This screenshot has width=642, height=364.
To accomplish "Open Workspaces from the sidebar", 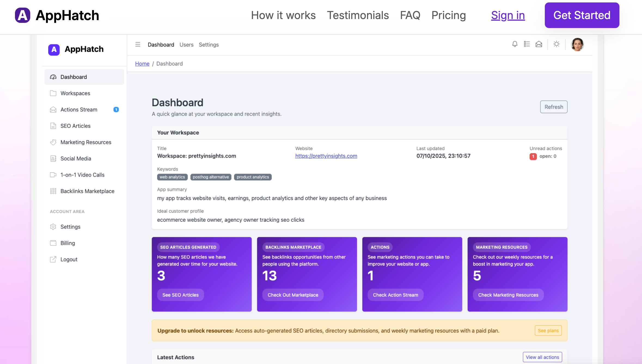I will click(x=75, y=93).
